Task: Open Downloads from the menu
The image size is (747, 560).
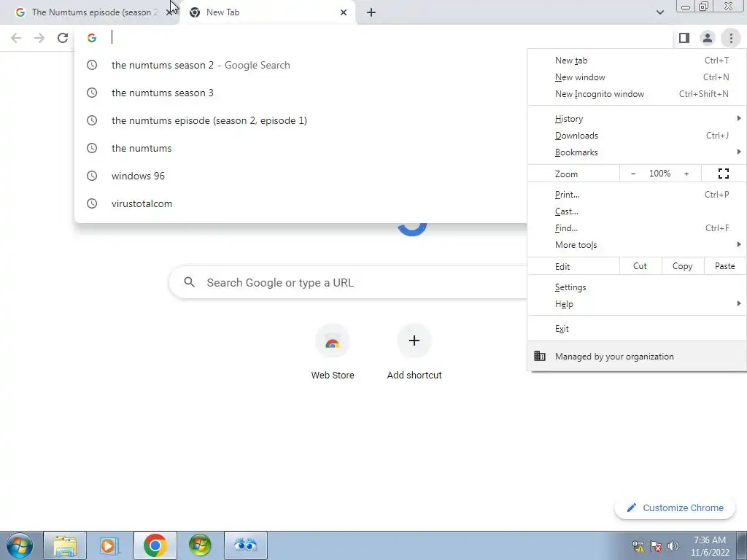Action: [x=636, y=136]
